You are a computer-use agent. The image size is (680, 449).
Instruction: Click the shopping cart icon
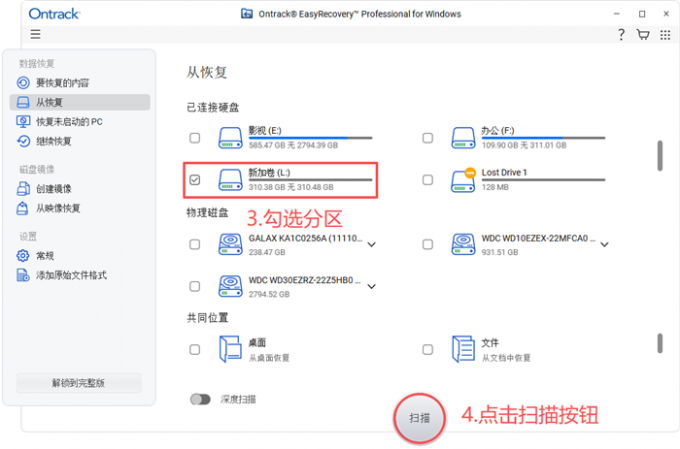coord(643,34)
